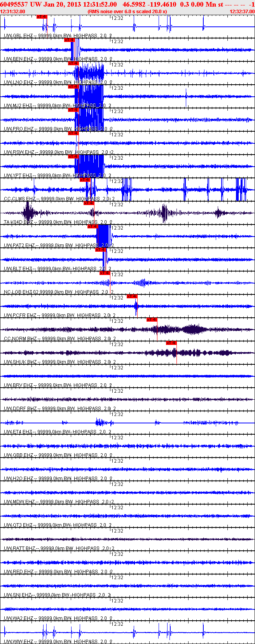Click the red pick marker on RSW trace
255x644 pixels.
point(73,133)
